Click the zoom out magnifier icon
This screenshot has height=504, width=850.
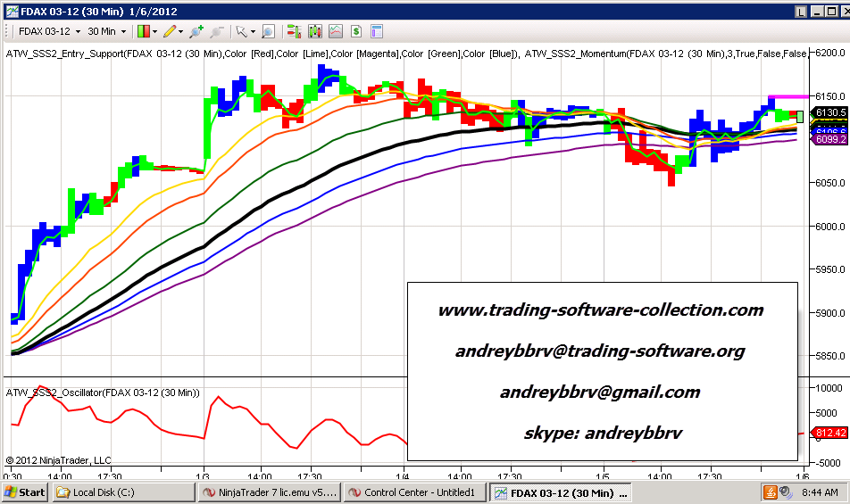216,31
